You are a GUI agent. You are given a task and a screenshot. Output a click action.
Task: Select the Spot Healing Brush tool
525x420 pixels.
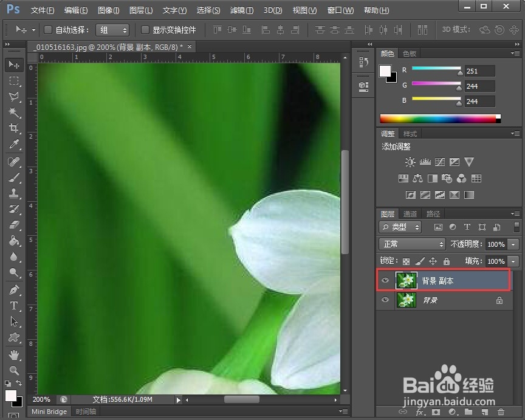[14, 162]
